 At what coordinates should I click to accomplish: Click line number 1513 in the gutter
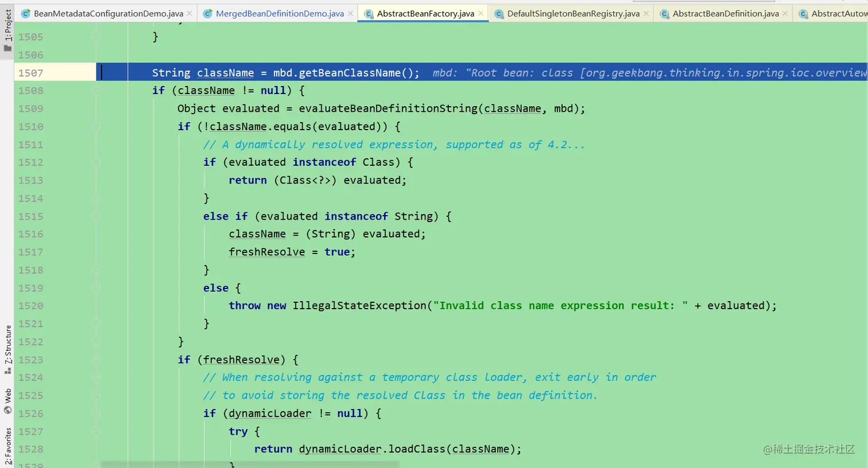(x=30, y=180)
